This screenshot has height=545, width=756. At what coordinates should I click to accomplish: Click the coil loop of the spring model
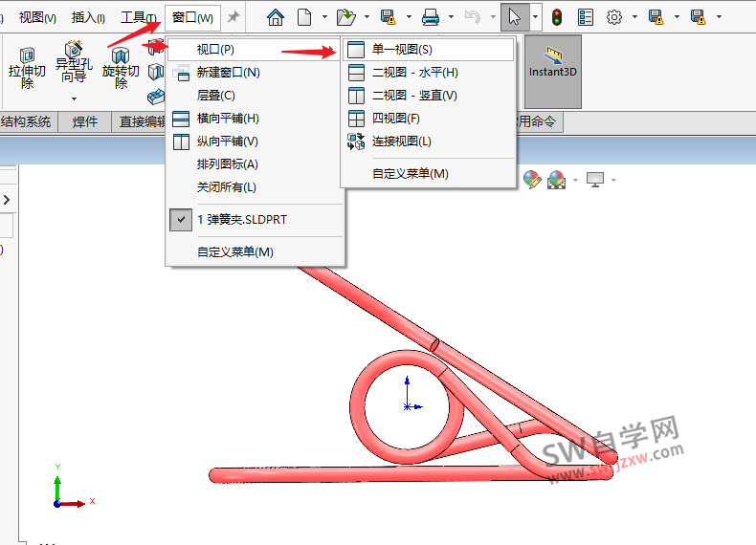click(x=358, y=407)
